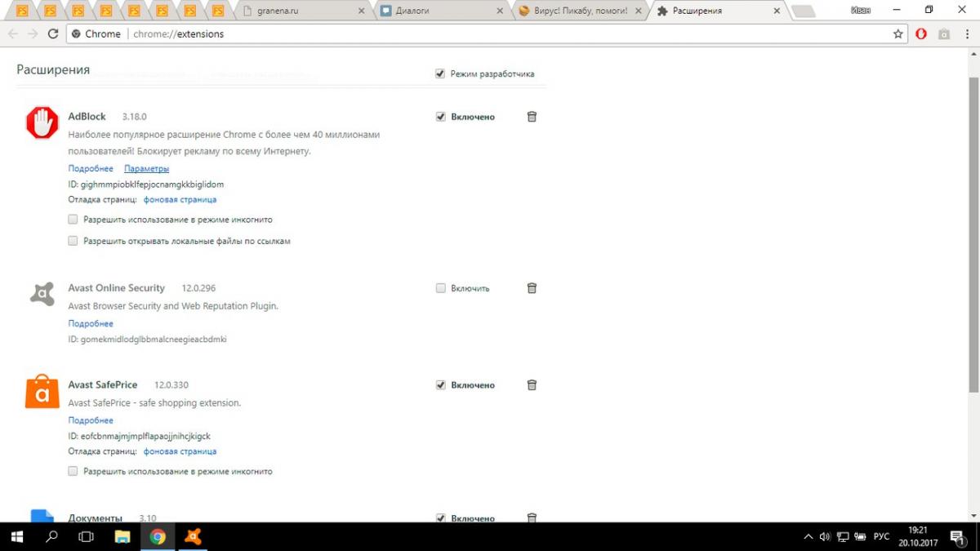Open the Windows Start menu
This screenshot has width=980, height=551.
(16, 536)
